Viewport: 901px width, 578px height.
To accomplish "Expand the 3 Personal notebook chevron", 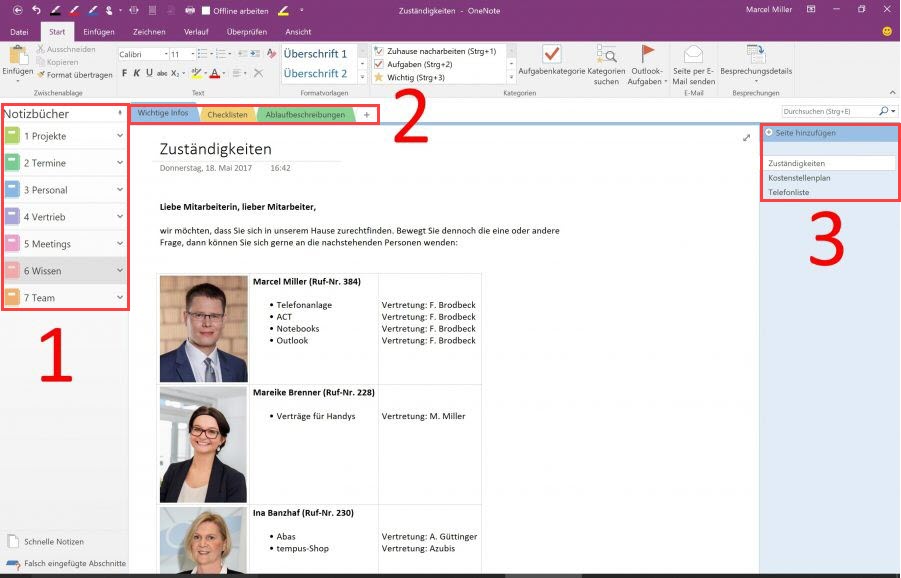I will click(120, 190).
